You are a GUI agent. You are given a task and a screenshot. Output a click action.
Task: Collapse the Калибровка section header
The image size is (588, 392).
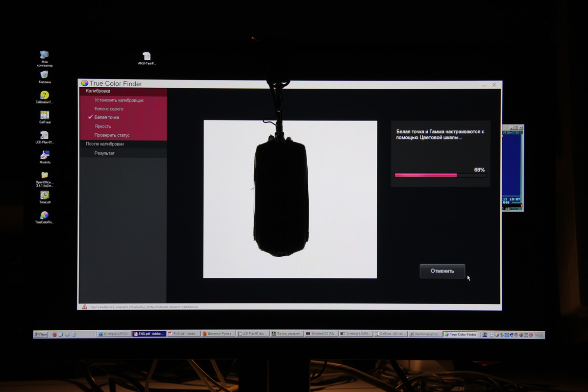(98, 91)
